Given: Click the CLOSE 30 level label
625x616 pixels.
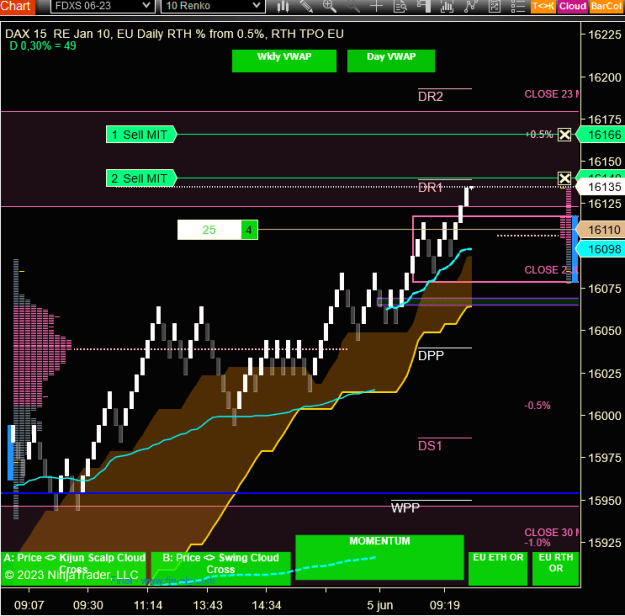Looking at the screenshot, I should 552,532.
